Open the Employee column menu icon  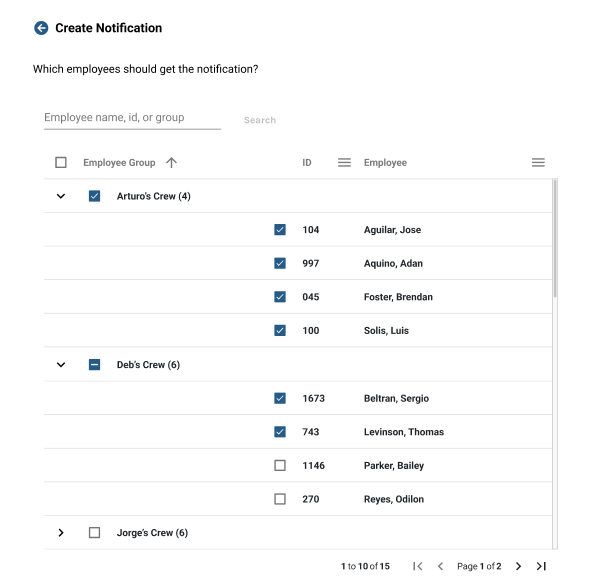538,163
